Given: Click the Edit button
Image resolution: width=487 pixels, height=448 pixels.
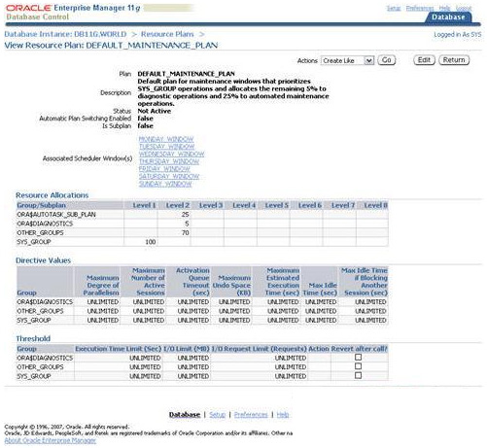Looking at the screenshot, I should coord(424,60).
